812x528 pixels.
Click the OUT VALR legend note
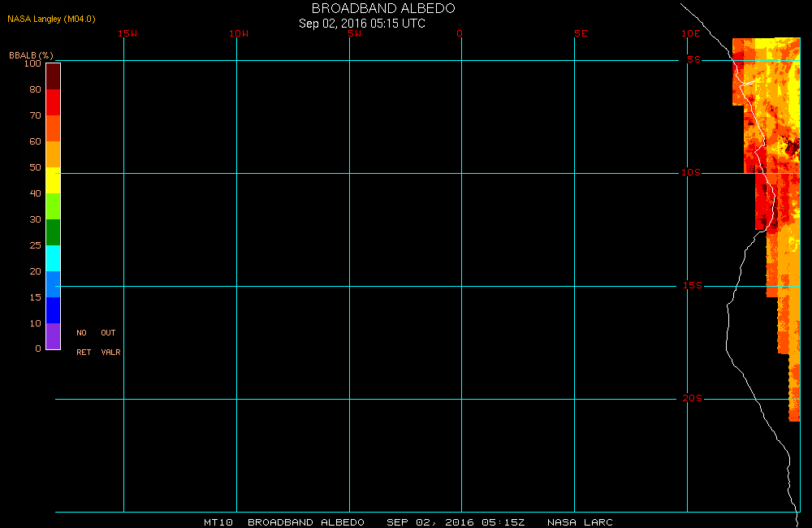[110, 343]
